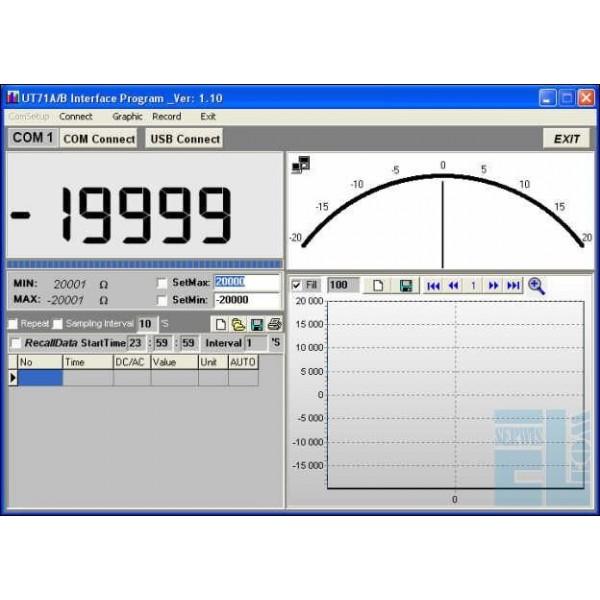
Task: Open the Connect menu
Action: [x=76, y=117]
